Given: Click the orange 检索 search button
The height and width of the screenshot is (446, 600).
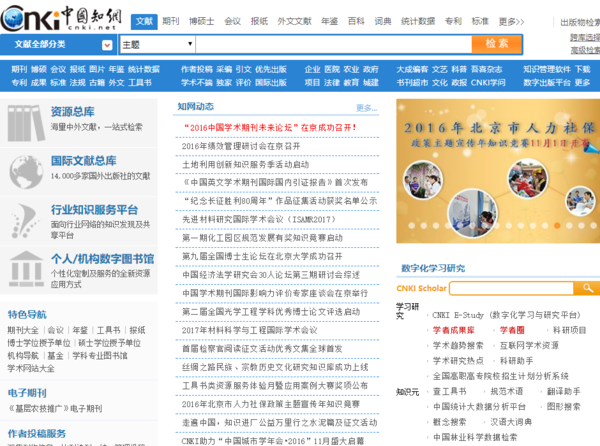Looking at the screenshot, I should pyautogui.click(x=497, y=44).
